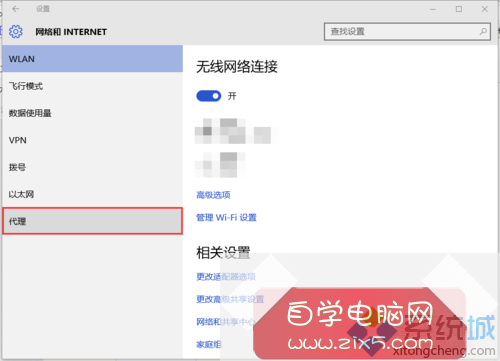Image resolution: width=500 pixels, height=361 pixels.
Task: Select the WLAN tab in sidebar
Action: (x=93, y=59)
